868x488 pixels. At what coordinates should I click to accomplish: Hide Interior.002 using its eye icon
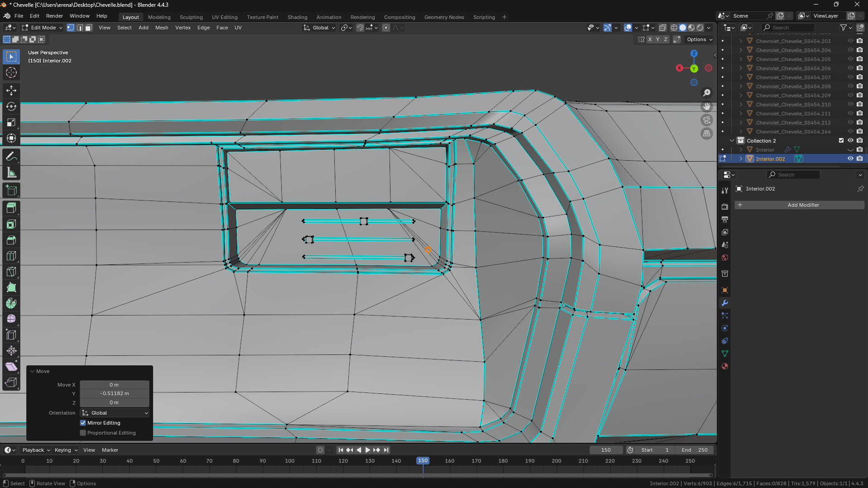pos(850,158)
